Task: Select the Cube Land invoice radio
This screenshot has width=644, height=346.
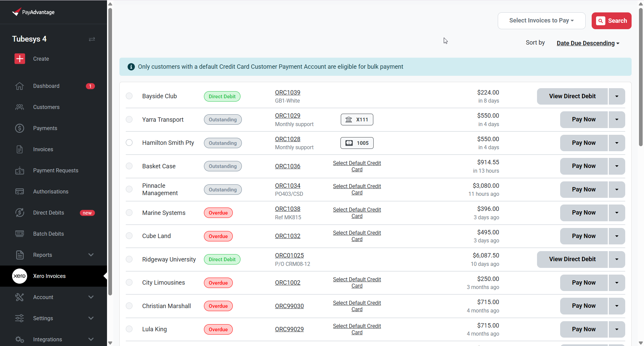Action: 129,236
